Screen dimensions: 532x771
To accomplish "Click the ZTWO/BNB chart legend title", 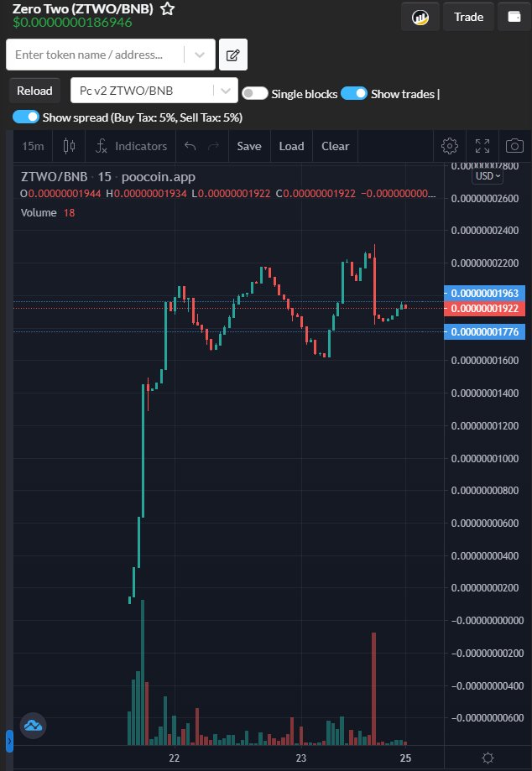I will coord(108,177).
